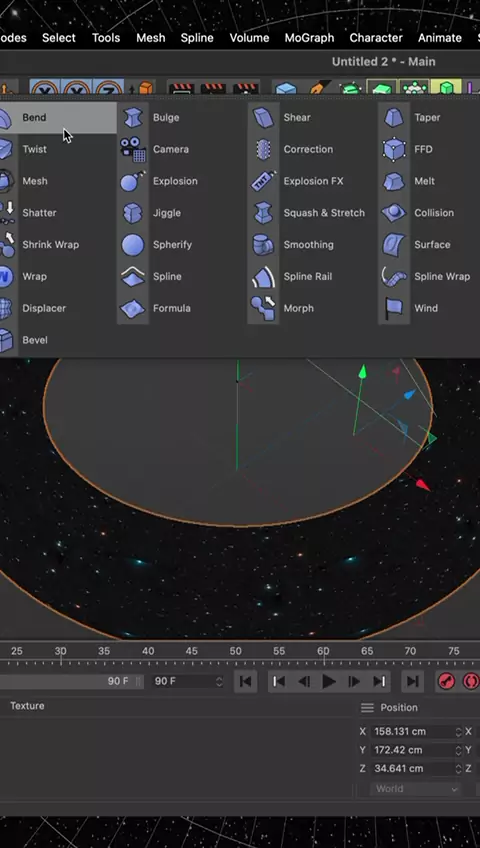Click the Z position field 34.641 cm
Screen dimensions: 480x848
(412, 768)
